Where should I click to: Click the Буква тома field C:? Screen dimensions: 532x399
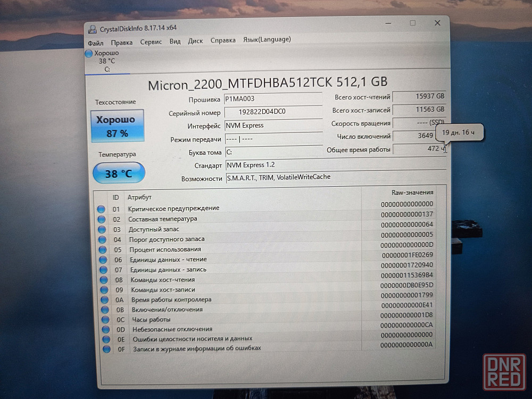[274, 152]
